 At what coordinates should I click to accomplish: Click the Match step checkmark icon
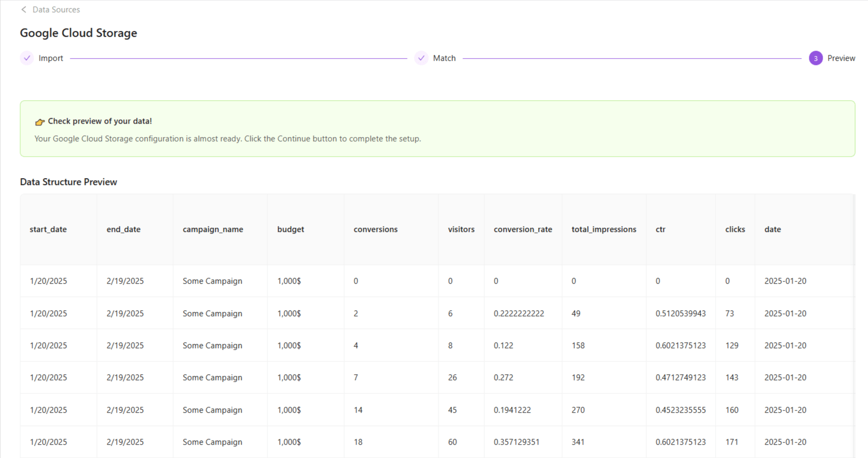[421, 58]
